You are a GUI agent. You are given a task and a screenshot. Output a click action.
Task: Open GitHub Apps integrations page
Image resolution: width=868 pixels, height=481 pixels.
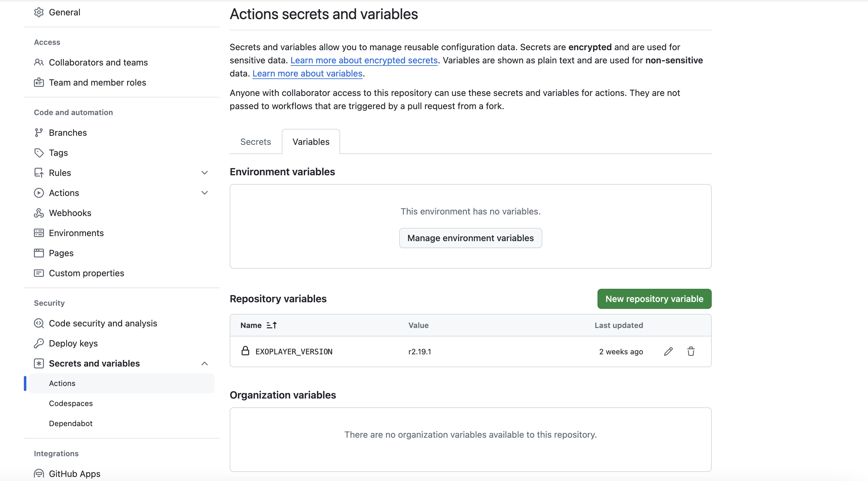[x=74, y=473]
